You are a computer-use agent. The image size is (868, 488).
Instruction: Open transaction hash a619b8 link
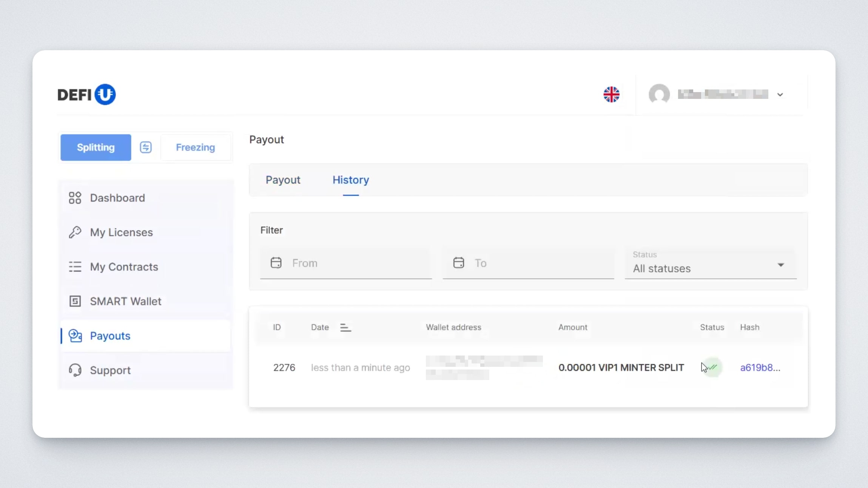[x=760, y=368]
